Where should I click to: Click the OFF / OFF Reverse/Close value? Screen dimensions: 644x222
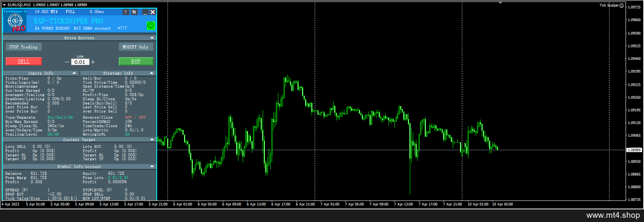[x=135, y=118]
